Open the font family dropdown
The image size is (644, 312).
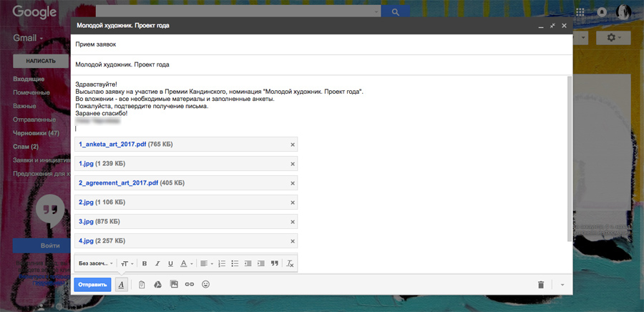click(x=95, y=263)
